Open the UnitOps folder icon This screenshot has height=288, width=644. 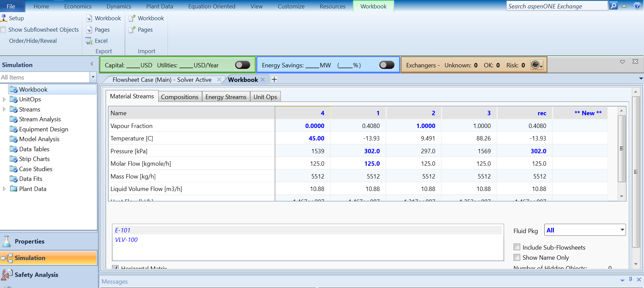pyautogui.click(x=13, y=99)
